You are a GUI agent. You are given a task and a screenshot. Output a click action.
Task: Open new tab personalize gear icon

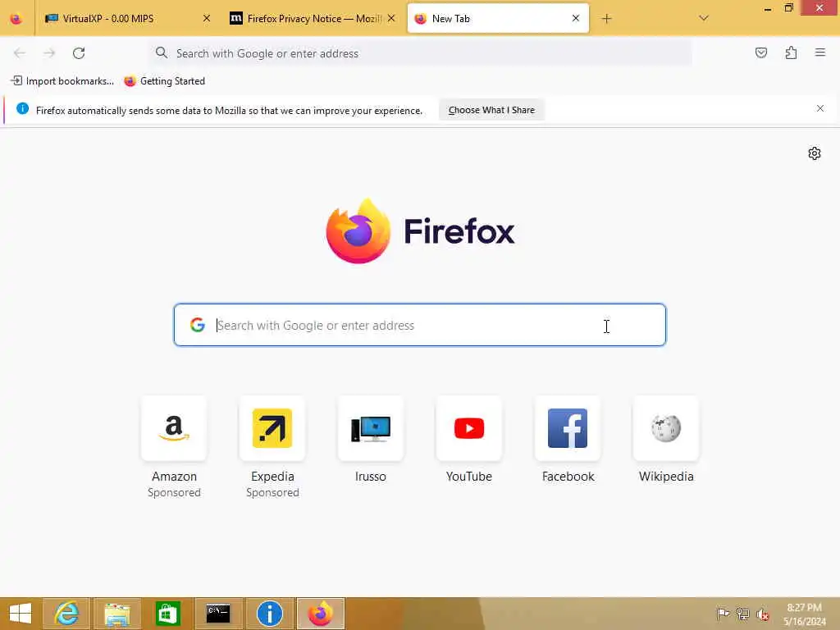815,153
